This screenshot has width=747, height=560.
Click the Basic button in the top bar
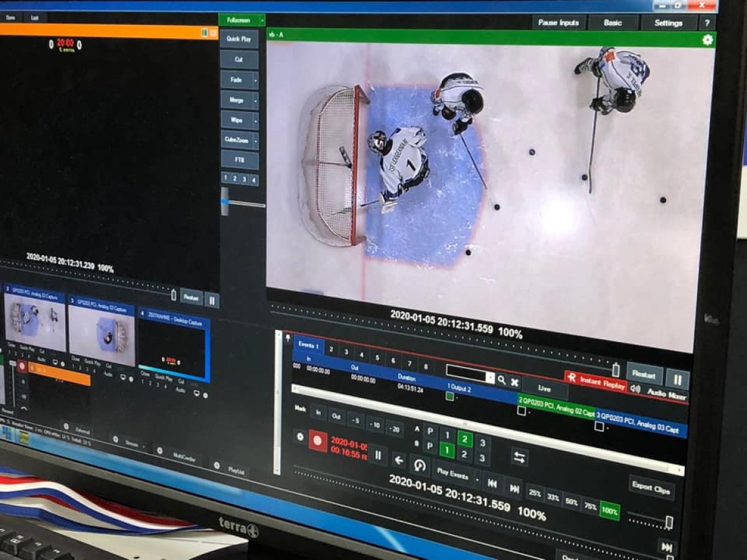tap(613, 23)
